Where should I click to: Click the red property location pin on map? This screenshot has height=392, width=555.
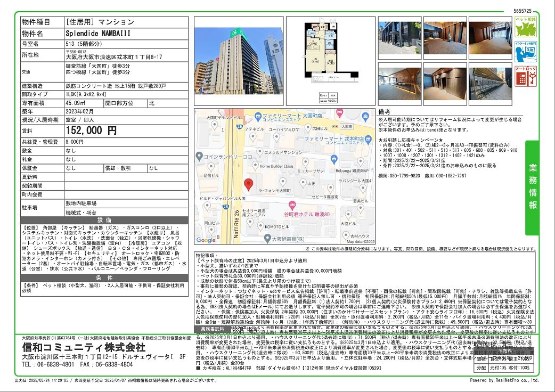(249, 185)
